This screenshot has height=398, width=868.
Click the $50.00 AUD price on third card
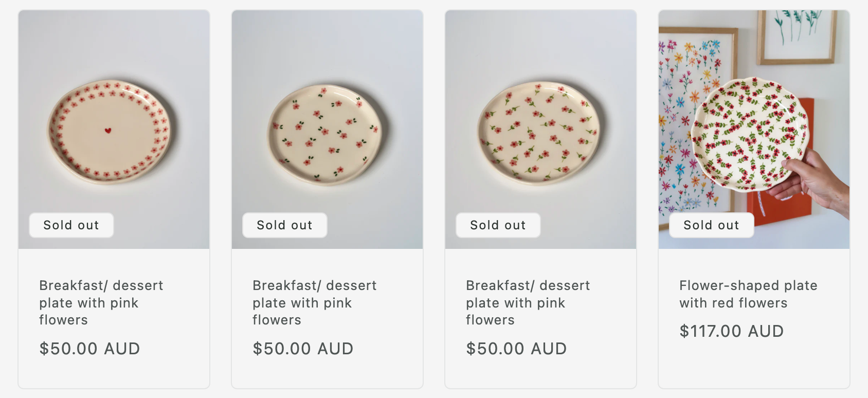point(516,349)
